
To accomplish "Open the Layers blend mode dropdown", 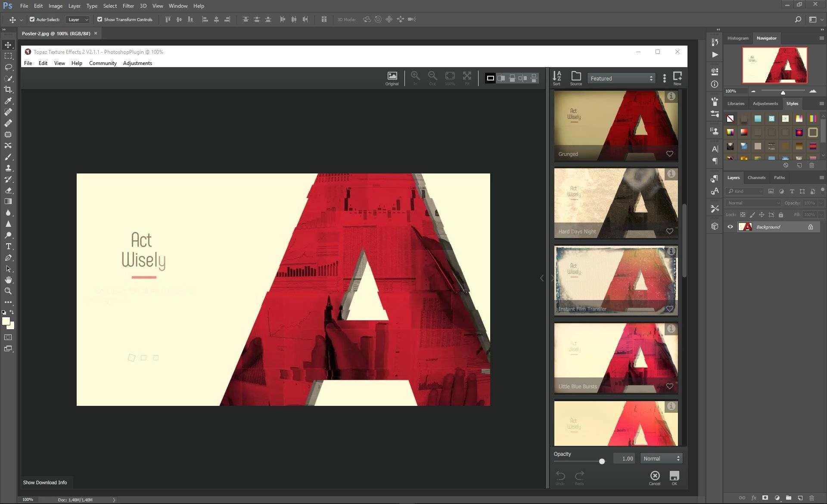I will (753, 203).
